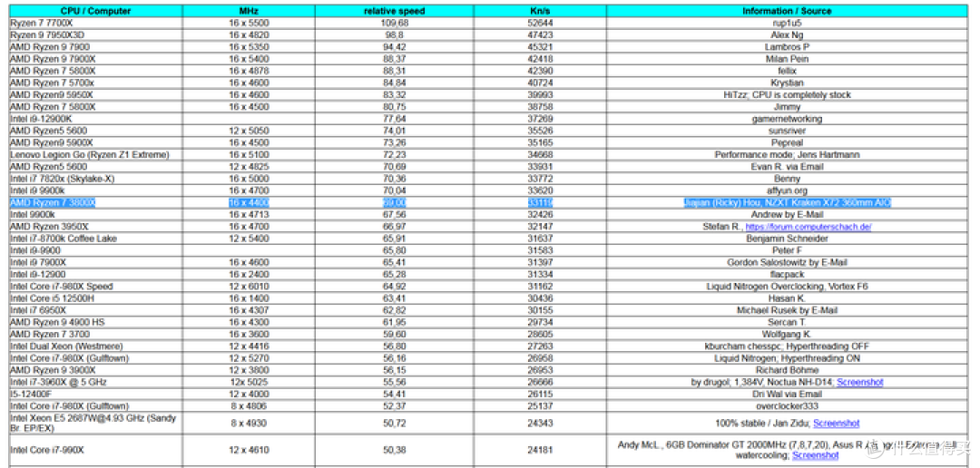Click the source name gamernetworking
This screenshot has height=468, width=980.
787,119
